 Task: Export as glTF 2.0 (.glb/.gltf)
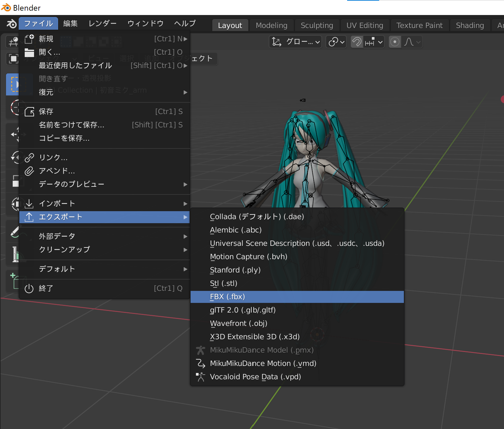[x=297, y=310]
